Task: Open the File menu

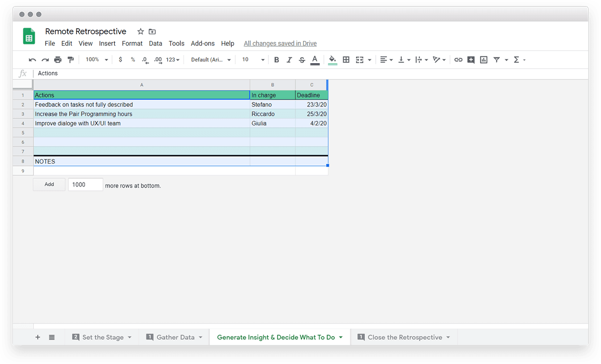Action: pos(50,44)
